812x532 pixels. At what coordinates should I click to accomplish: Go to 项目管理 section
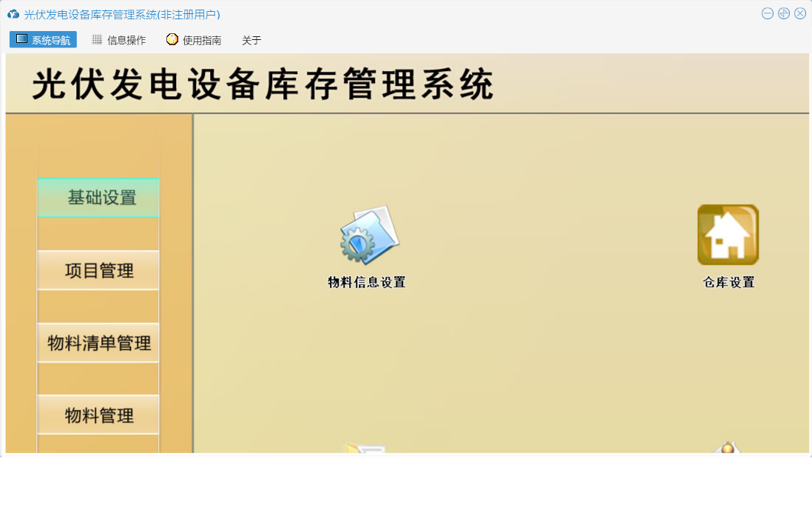tap(98, 271)
